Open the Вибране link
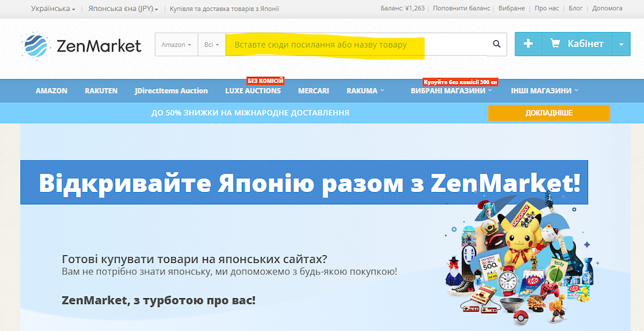Screen dimensions: 644x331 click(x=511, y=8)
